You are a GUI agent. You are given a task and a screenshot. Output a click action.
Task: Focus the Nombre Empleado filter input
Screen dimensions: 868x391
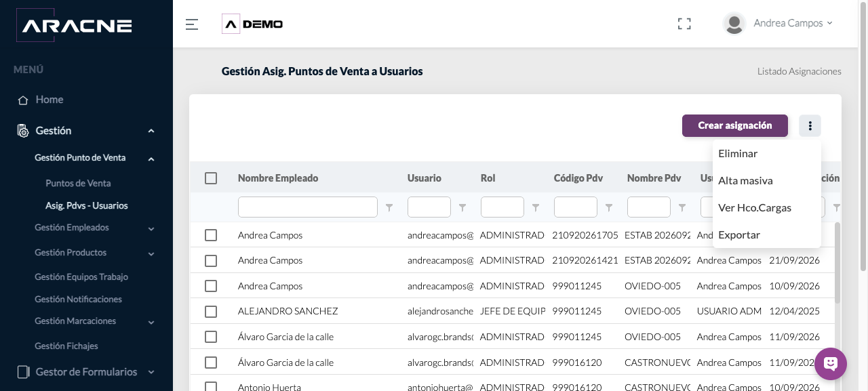(x=308, y=207)
